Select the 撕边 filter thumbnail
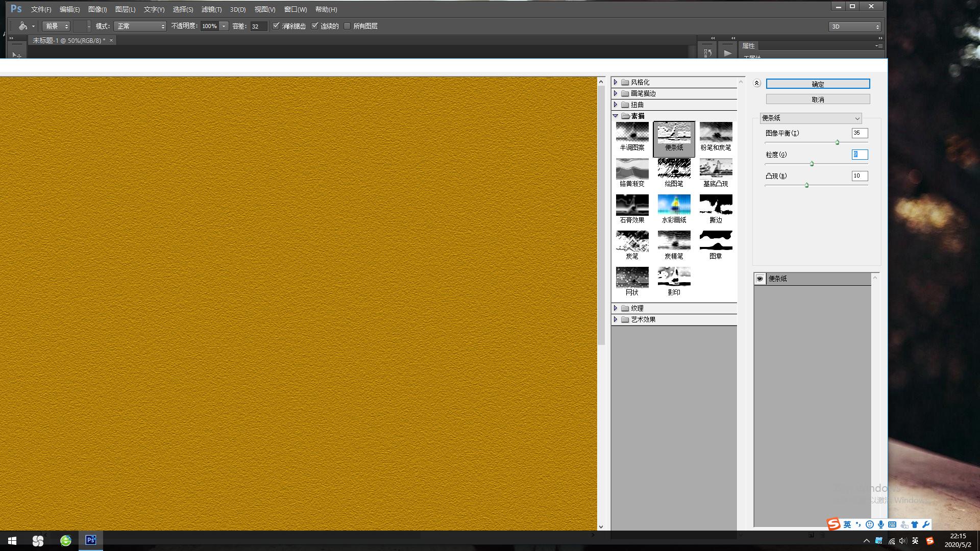This screenshot has height=551, width=980. (716, 205)
